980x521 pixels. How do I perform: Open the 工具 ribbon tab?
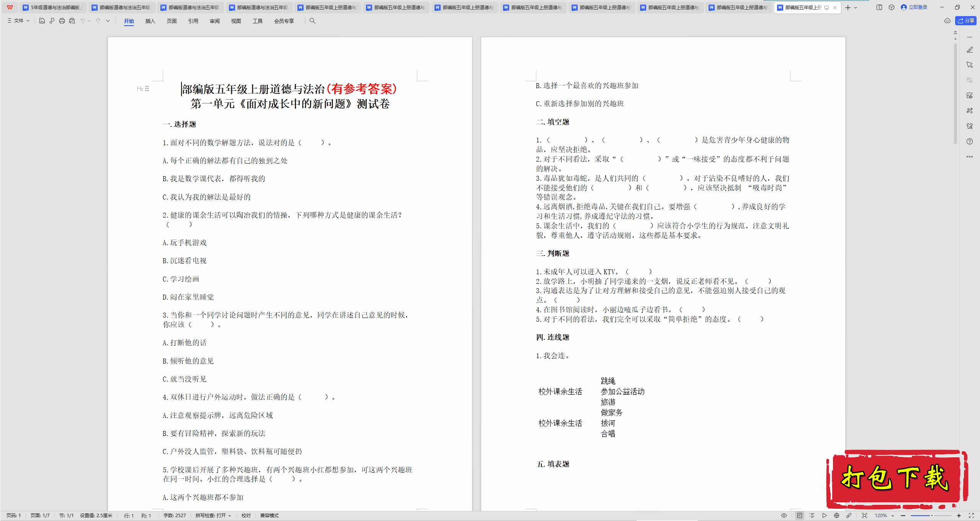pos(258,21)
